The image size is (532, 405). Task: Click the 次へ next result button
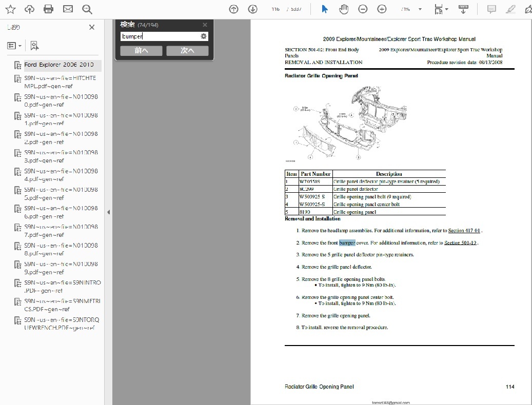[x=187, y=51]
